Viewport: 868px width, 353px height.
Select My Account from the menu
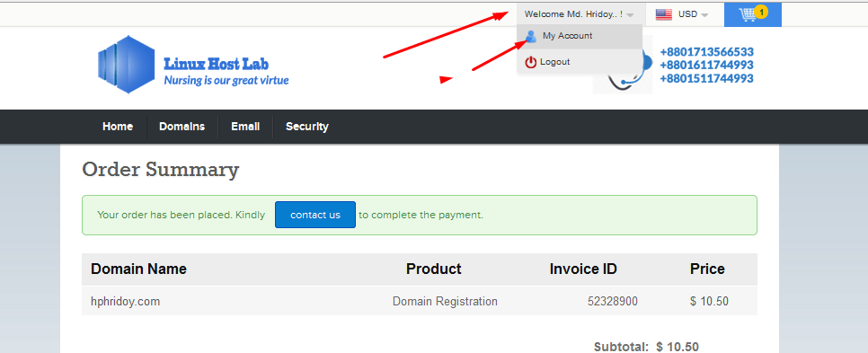point(580,37)
